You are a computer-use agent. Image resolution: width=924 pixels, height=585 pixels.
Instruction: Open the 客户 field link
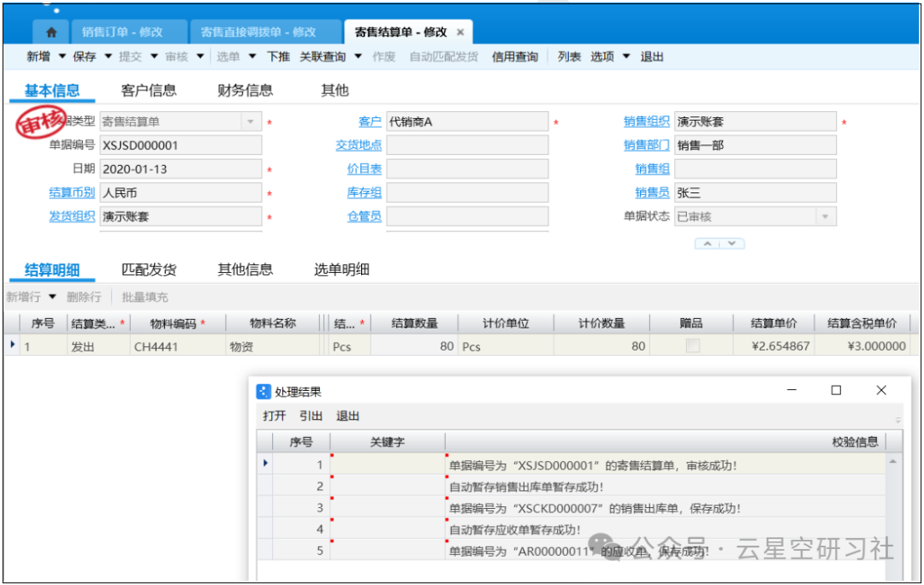[370, 122]
